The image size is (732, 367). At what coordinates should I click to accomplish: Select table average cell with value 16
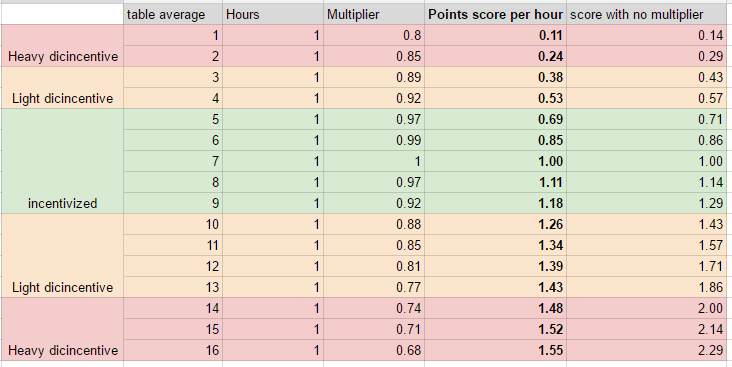coord(173,350)
